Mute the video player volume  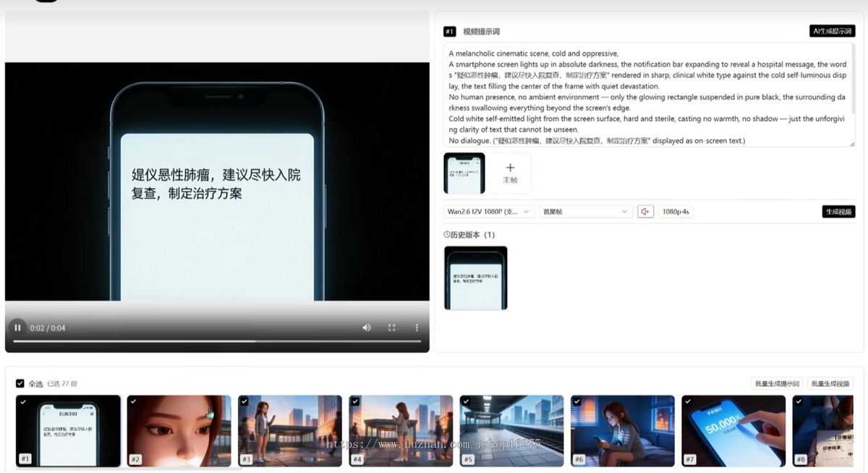tap(367, 328)
